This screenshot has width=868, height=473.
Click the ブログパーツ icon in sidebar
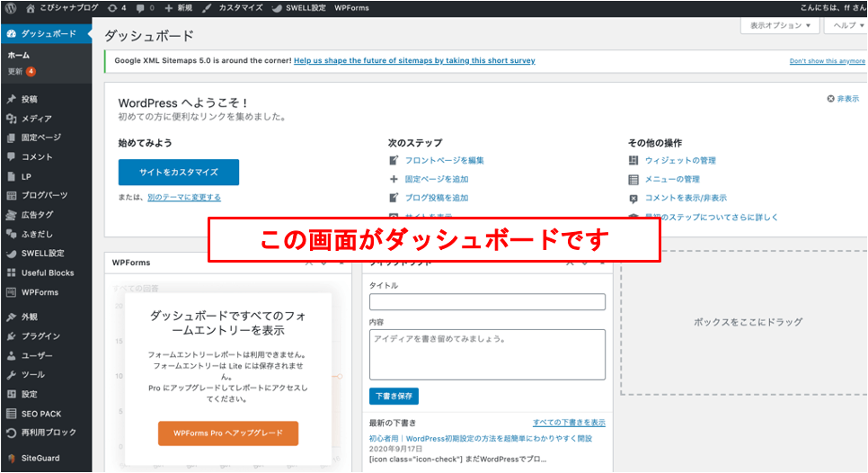point(11,195)
